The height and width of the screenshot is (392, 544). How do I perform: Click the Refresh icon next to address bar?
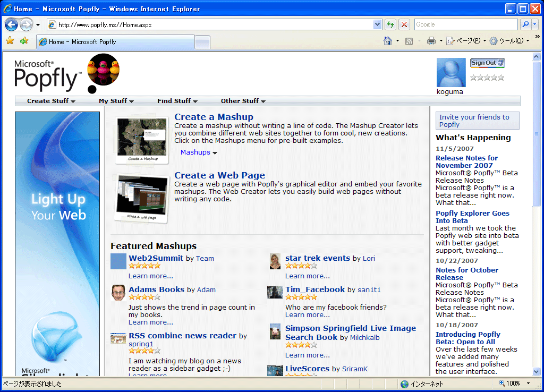click(x=390, y=24)
